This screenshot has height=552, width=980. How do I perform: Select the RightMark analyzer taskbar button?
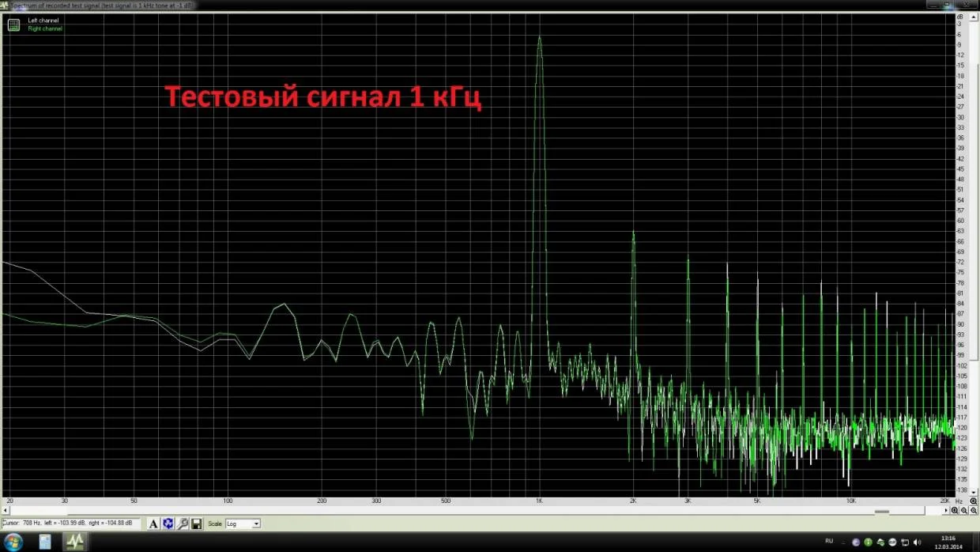click(74, 542)
